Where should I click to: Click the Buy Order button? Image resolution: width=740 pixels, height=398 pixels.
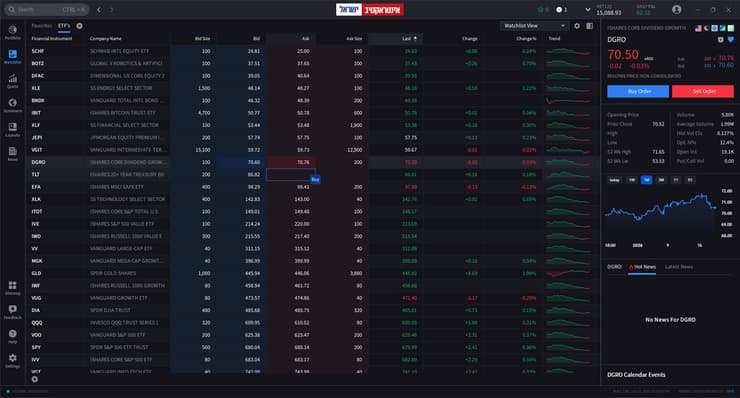pos(638,91)
